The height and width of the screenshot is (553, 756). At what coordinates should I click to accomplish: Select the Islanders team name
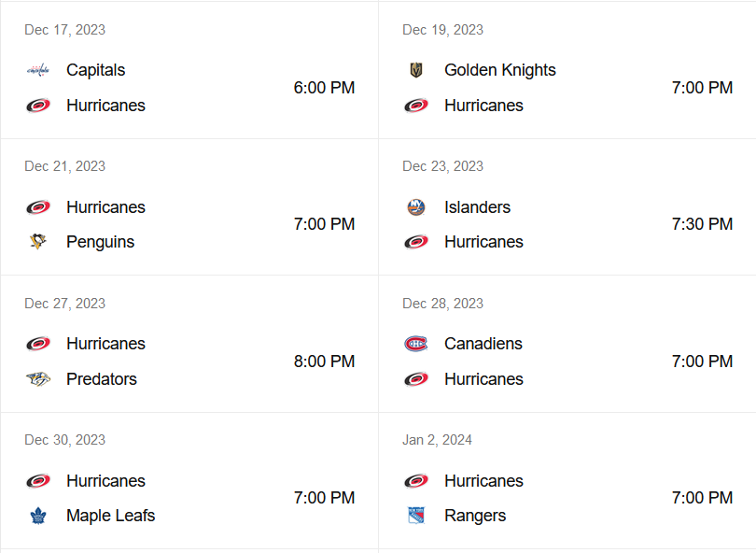point(477,207)
